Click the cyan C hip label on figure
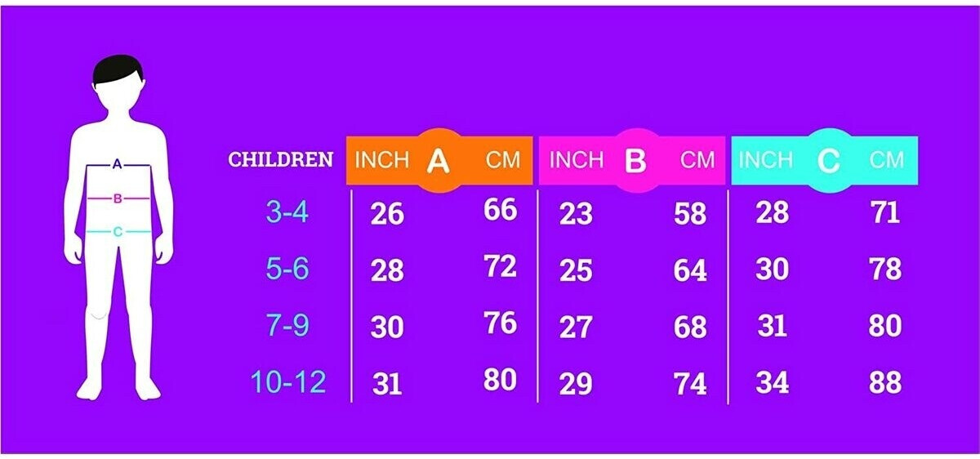980x459 pixels. (x=118, y=232)
